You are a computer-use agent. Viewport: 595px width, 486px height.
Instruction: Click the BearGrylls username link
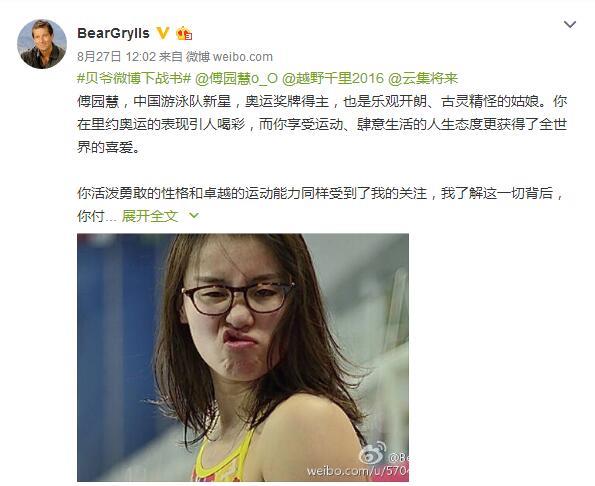click(x=113, y=33)
